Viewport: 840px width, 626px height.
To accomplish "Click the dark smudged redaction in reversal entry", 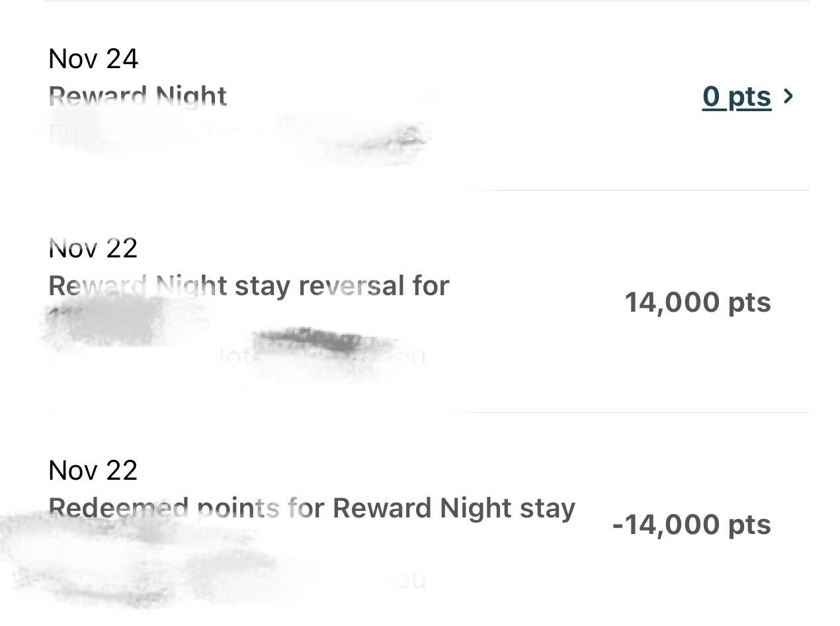I will click(311, 340).
